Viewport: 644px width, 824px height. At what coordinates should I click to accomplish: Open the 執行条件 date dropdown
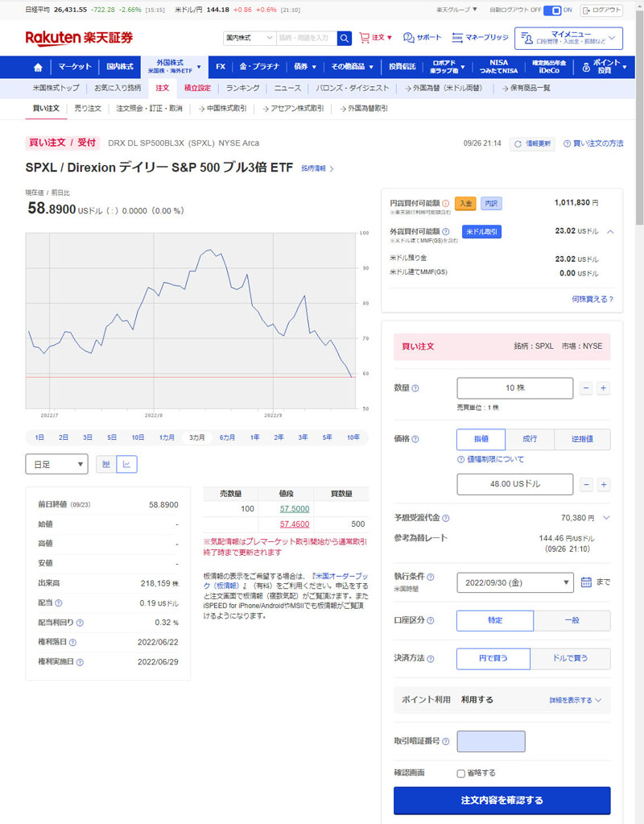point(514,582)
